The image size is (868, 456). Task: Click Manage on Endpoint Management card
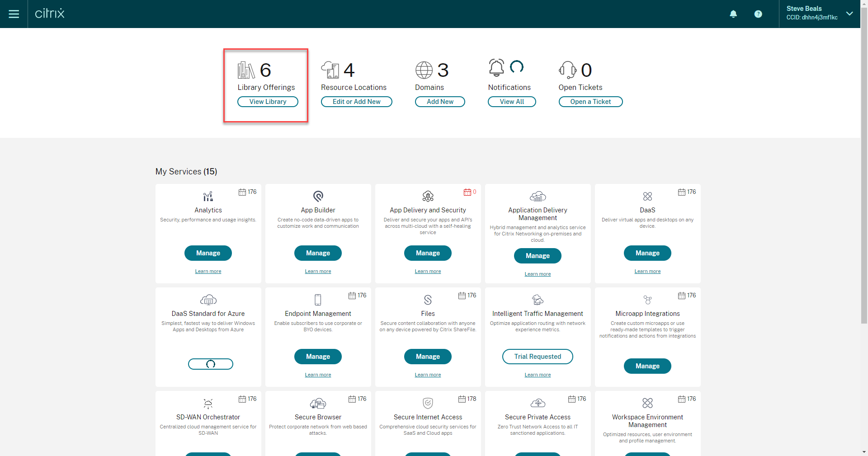[318, 357]
